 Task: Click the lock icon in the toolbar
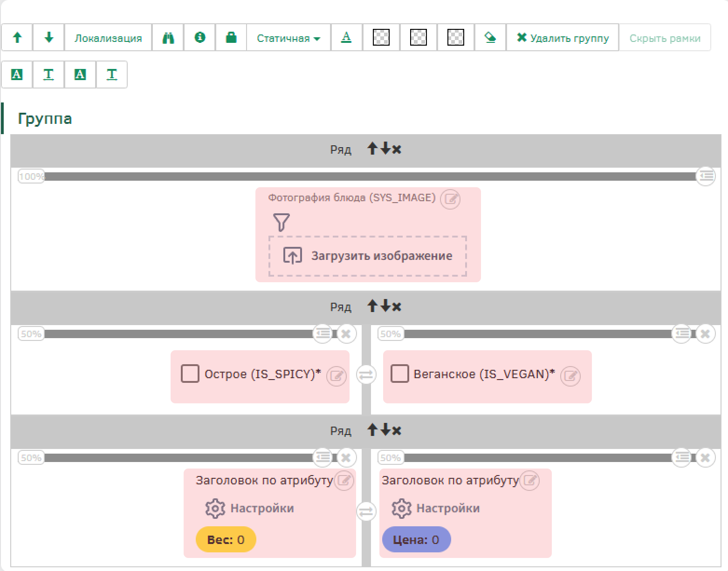[x=231, y=38]
